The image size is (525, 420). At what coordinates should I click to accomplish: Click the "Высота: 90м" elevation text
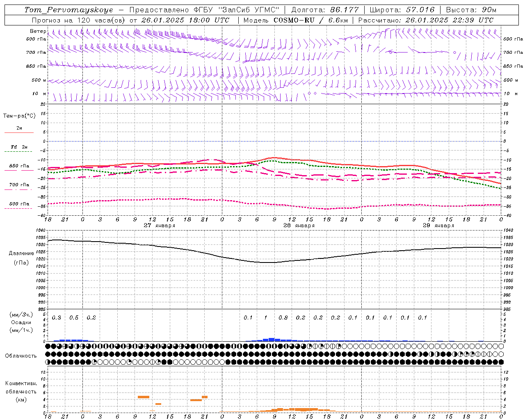pyautogui.click(x=471, y=10)
